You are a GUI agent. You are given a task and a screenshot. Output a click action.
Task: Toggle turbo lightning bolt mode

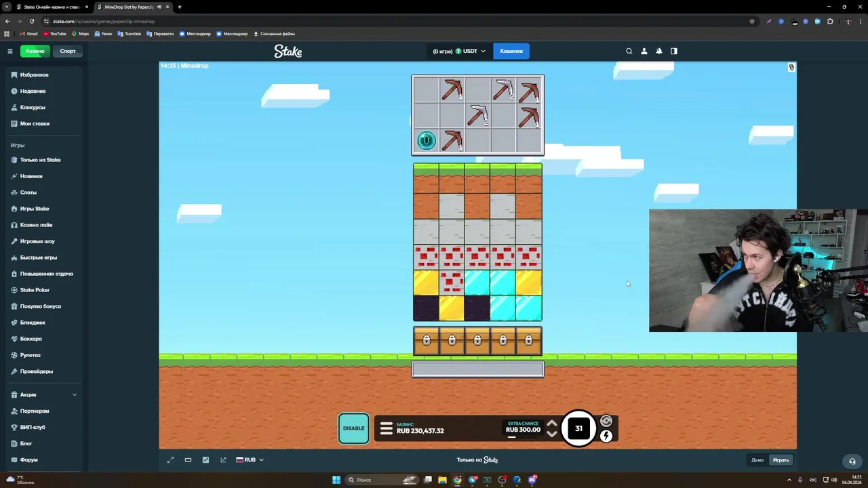click(606, 436)
